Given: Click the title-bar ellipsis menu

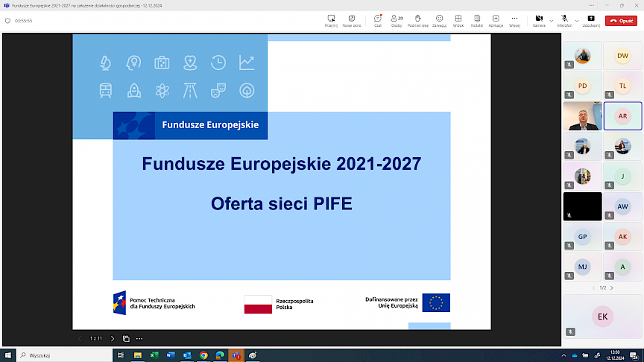Looking at the screenshot, I should (591, 5).
